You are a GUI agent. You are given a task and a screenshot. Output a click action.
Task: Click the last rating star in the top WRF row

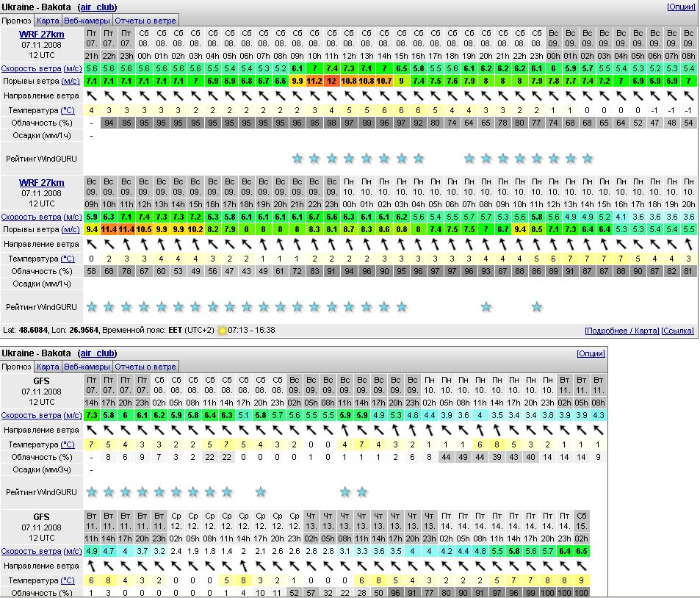coord(587,158)
